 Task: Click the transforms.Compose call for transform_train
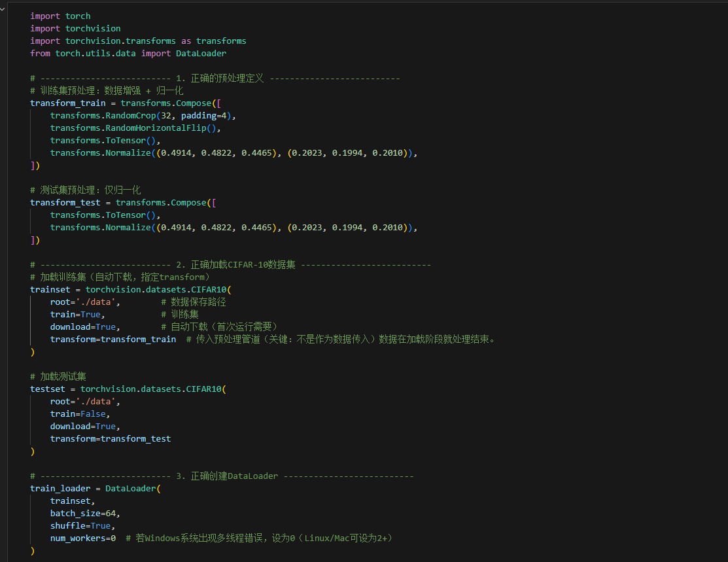pos(164,103)
